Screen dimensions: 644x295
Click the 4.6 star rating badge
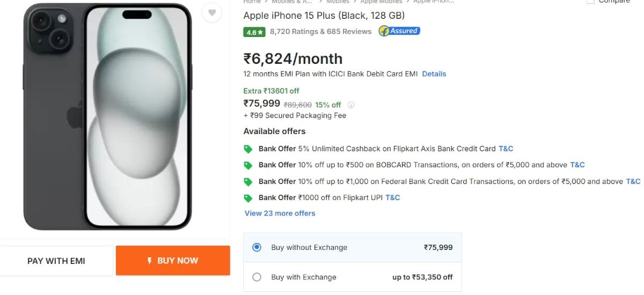tap(254, 32)
